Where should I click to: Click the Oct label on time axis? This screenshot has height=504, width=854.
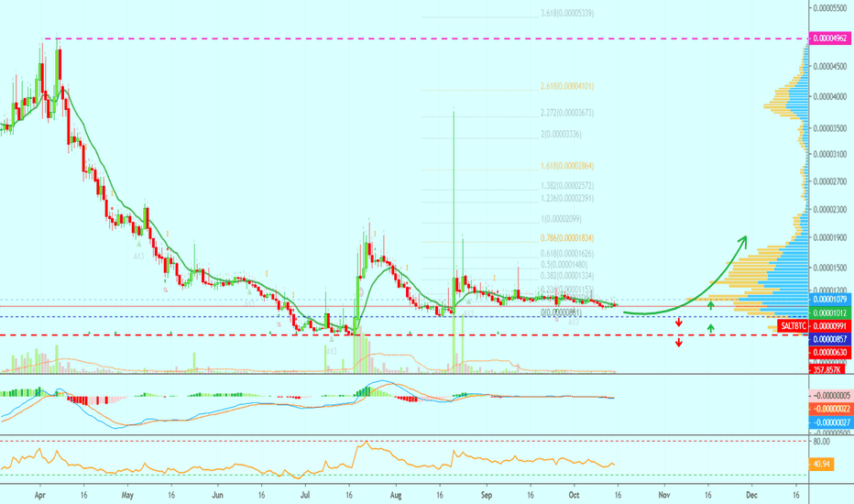point(574,495)
